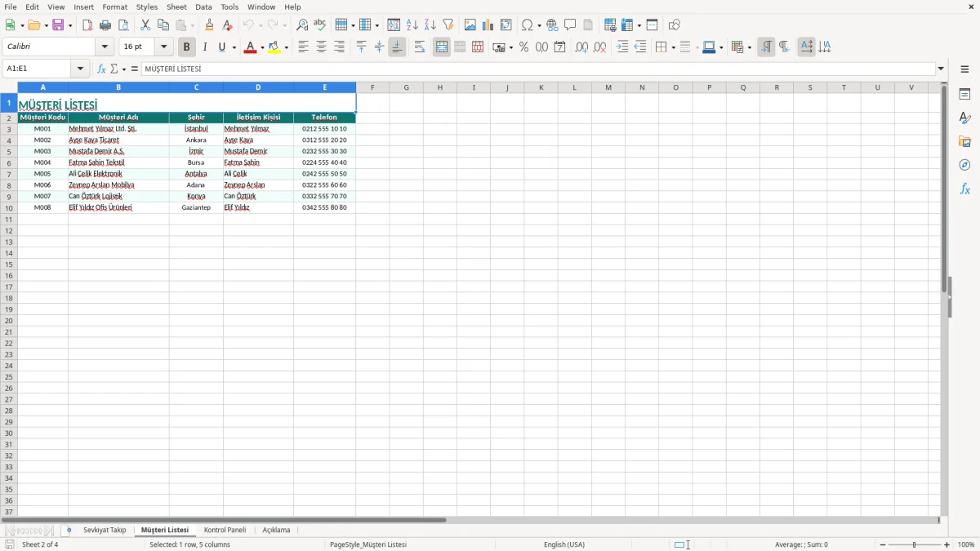Image resolution: width=980 pixels, height=551 pixels.
Task: Click the 100% zoom level
Action: pos(966,544)
